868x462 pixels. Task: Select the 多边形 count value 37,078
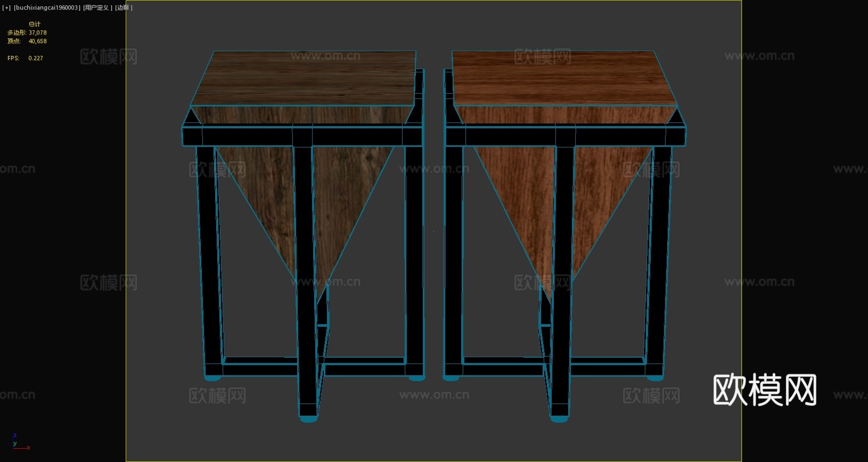pyautogui.click(x=38, y=32)
